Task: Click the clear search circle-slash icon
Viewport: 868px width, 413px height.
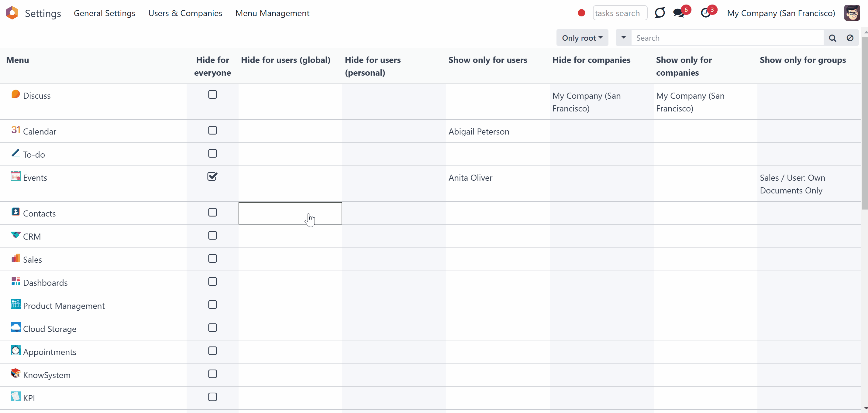Action: click(x=850, y=38)
